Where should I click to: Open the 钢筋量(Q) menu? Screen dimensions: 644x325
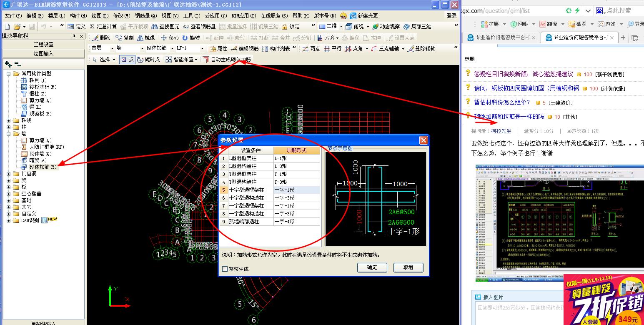[146, 15]
